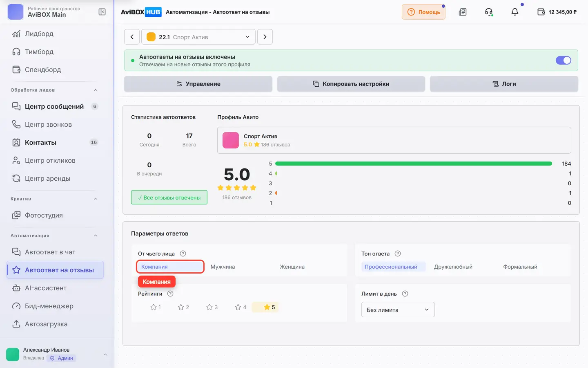
Task: Go to previous profile arrow
Action: pos(132,37)
